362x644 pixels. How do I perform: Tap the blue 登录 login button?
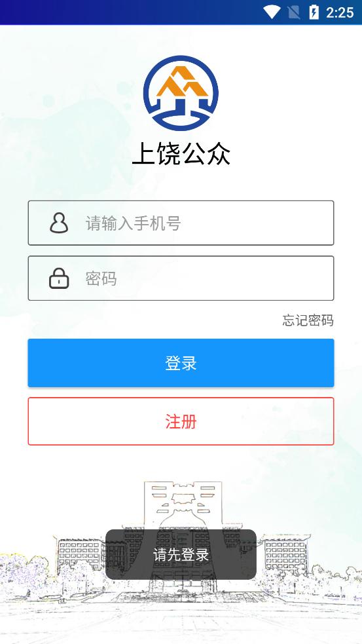point(181,363)
